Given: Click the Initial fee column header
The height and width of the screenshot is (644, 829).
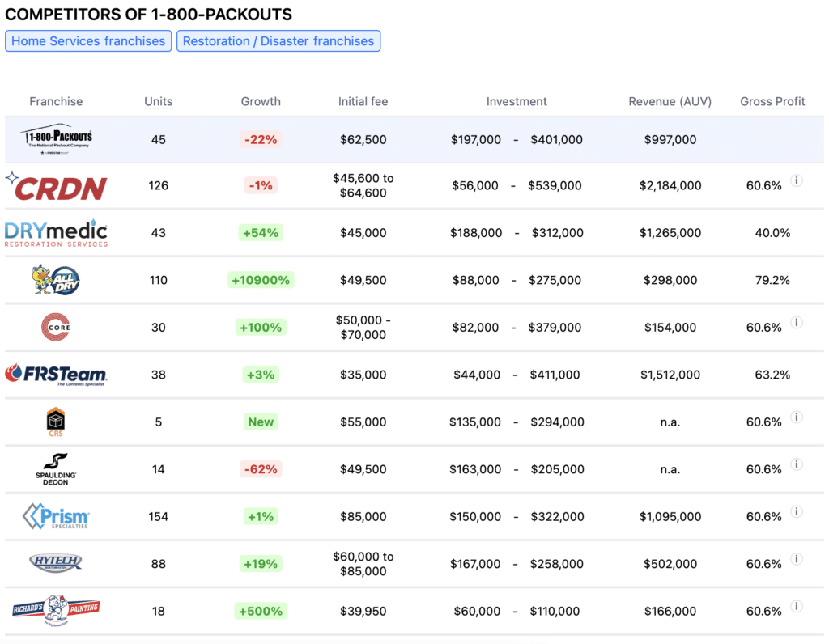Looking at the screenshot, I should [x=363, y=101].
